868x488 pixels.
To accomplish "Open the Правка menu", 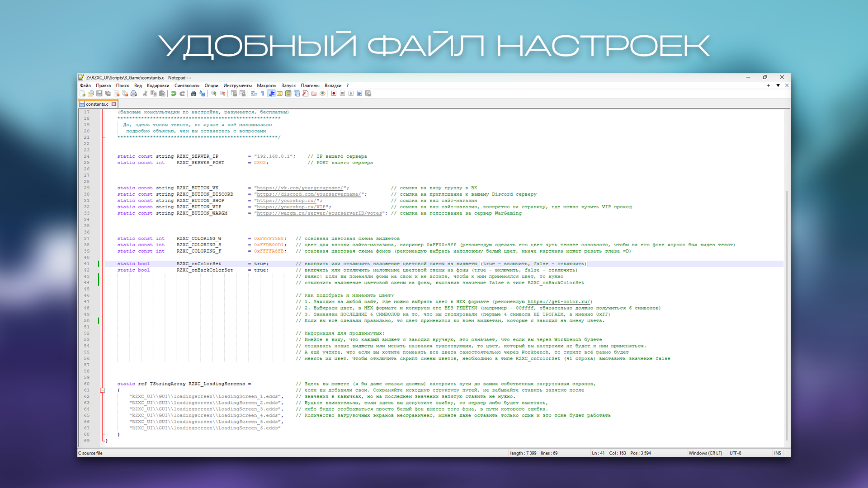I will click(x=104, y=85).
